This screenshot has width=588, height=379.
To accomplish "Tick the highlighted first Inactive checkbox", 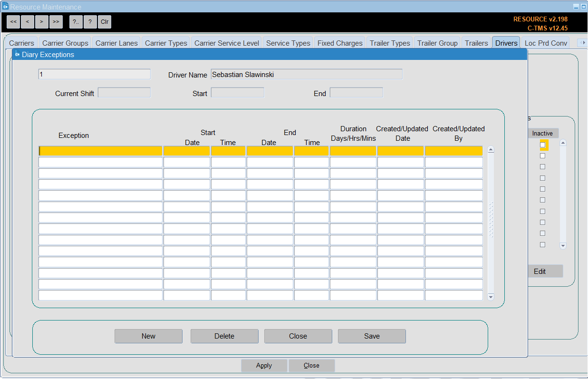I will [542, 145].
